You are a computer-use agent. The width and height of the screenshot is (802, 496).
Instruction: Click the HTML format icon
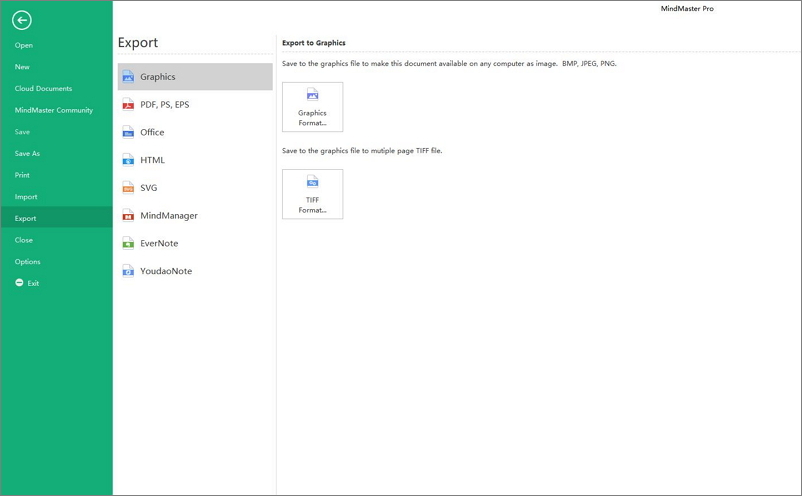point(128,160)
